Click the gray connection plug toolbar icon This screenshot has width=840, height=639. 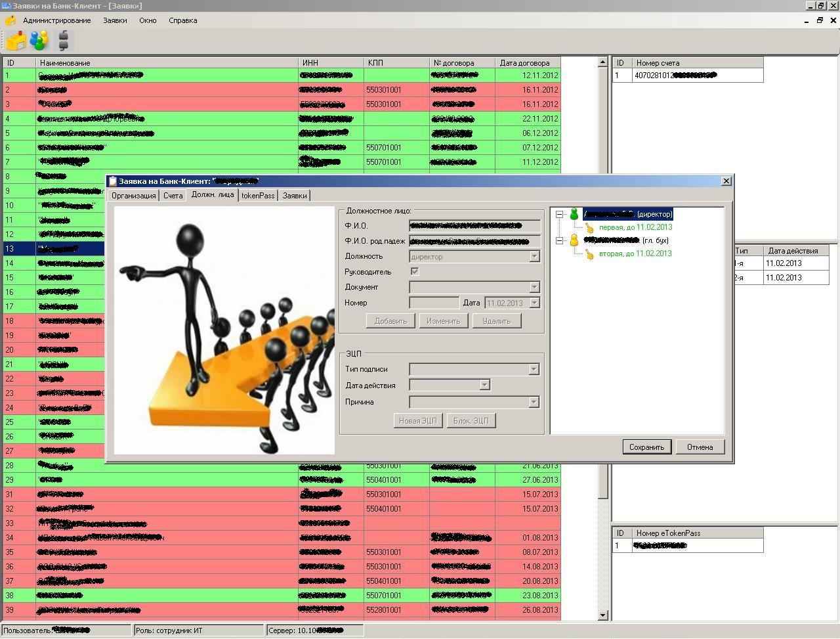[x=63, y=41]
